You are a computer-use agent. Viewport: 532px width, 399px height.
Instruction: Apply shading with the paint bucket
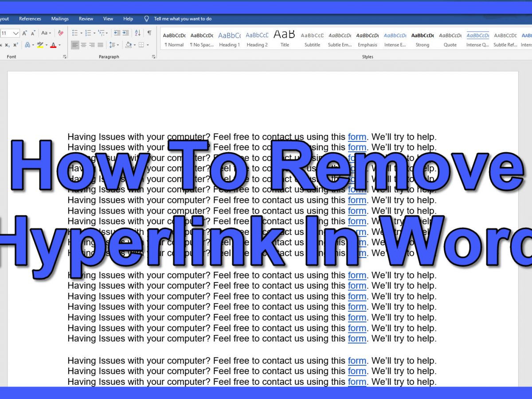point(128,45)
